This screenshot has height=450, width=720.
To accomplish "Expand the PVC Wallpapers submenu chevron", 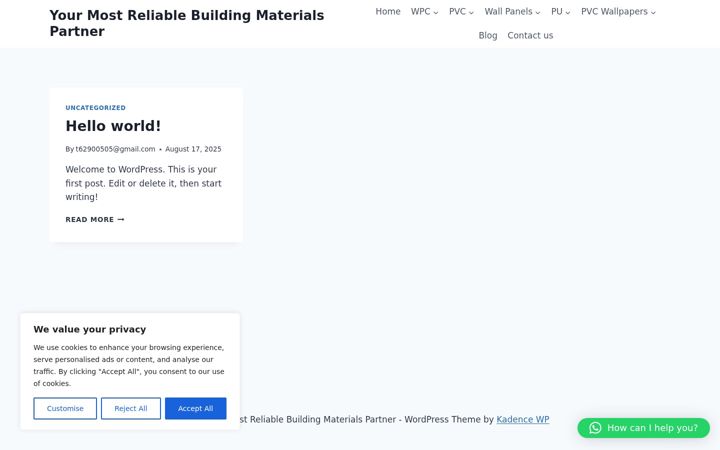I will pos(653,12).
